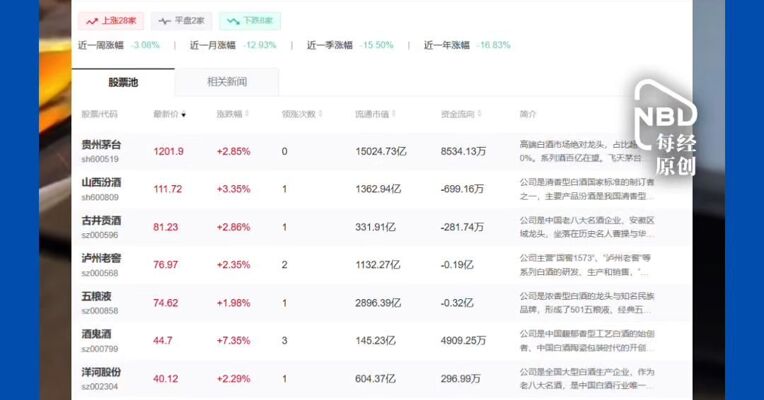Click 古井贡酒 price 81.23

pyautogui.click(x=166, y=227)
